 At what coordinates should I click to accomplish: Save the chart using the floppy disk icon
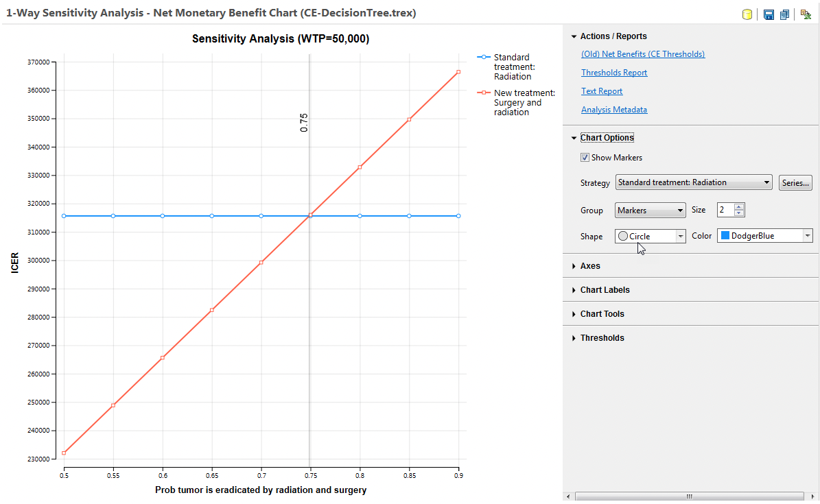click(x=769, y=14)
